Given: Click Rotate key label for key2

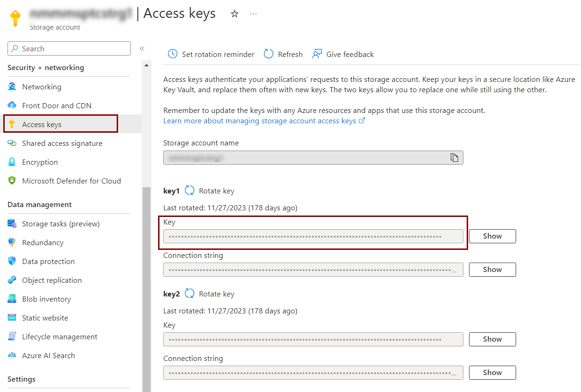Looking at the screenshot, I should pos(216,294).
